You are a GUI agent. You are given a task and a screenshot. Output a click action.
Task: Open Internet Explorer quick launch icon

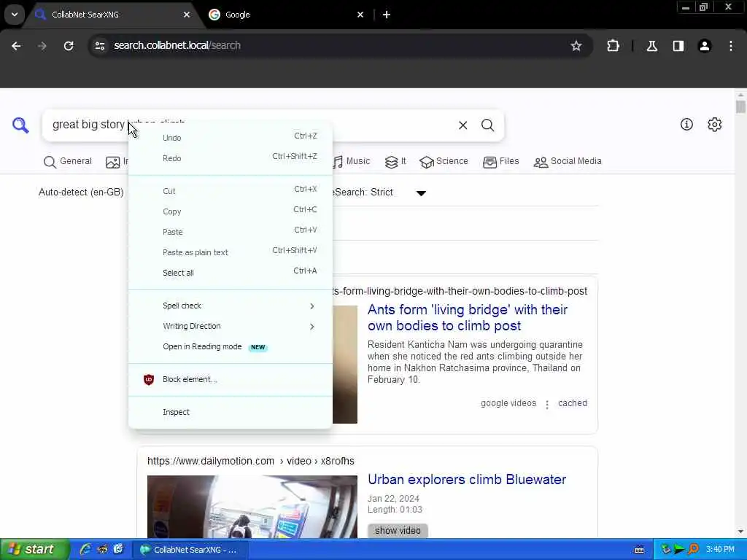pos(86,549)
